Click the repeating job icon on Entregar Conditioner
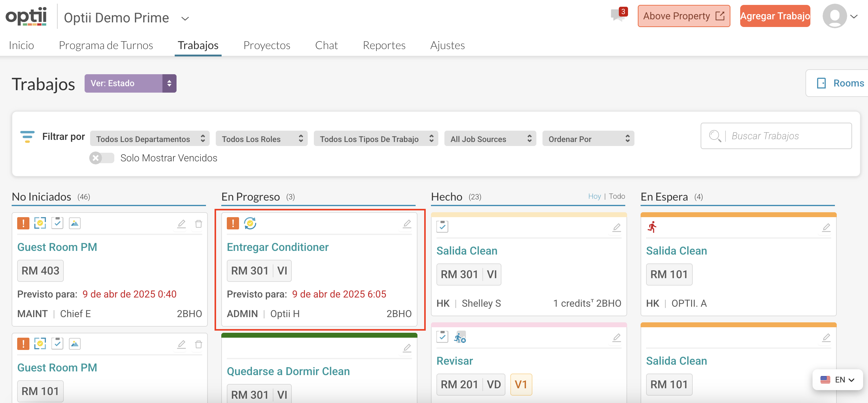The image size is (868, 403). point(250,223)
